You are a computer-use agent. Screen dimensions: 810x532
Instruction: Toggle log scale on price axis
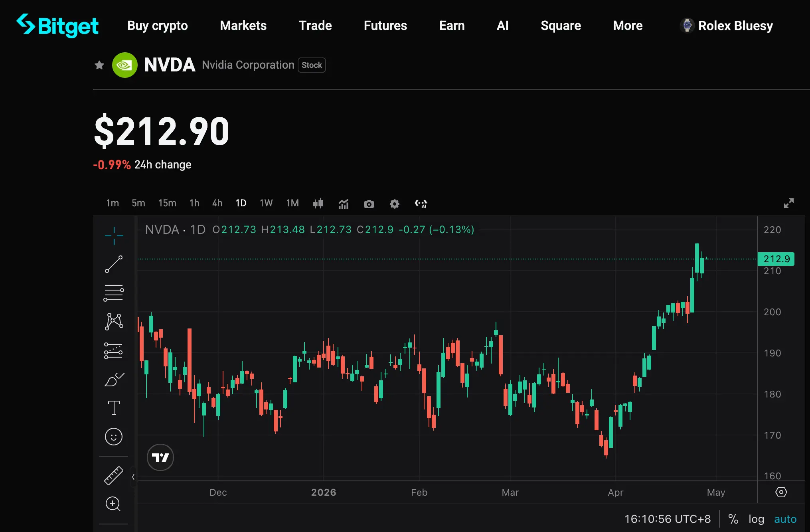coord(756,519)
